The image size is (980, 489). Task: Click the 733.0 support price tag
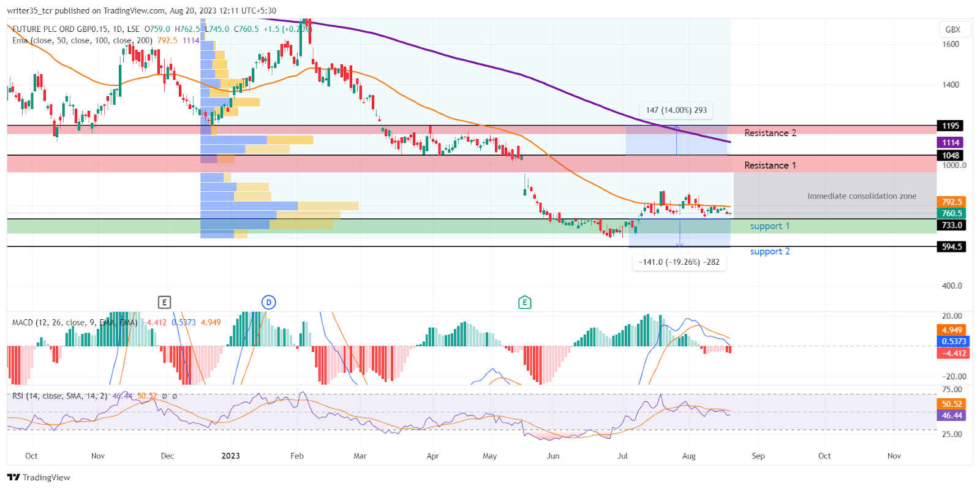tap(952, 225)
